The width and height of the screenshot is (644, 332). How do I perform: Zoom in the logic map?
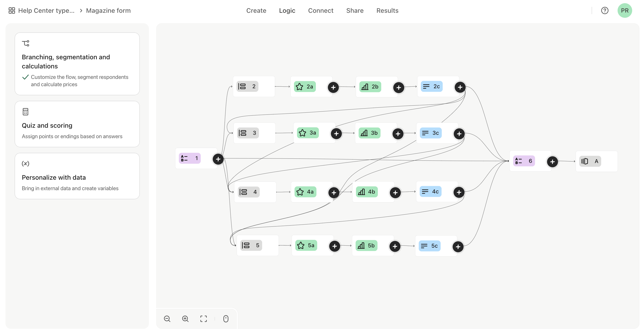[185, 319]
